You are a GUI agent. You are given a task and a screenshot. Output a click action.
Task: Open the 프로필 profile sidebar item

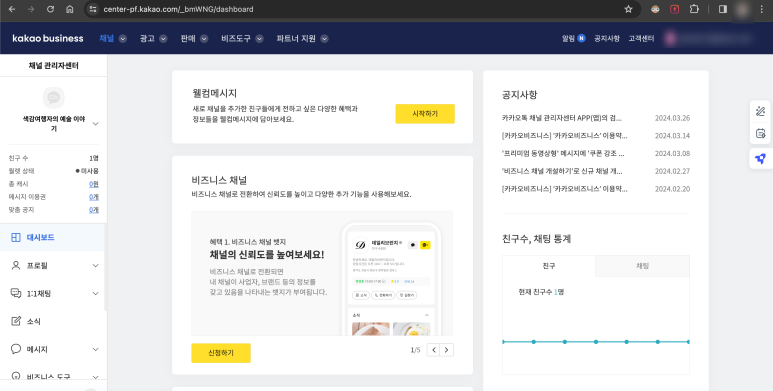pyautogui.click(x=53, y=265)
